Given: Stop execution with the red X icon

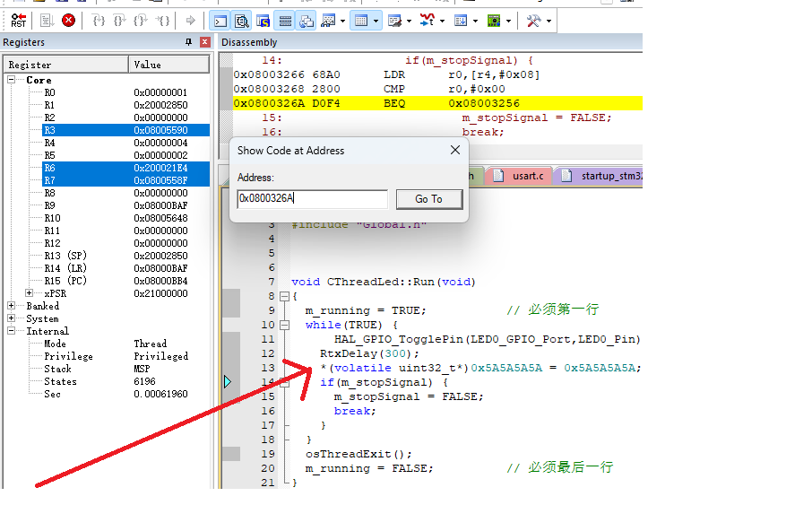Looking at the screenshot, I should [x=68, y=21].
